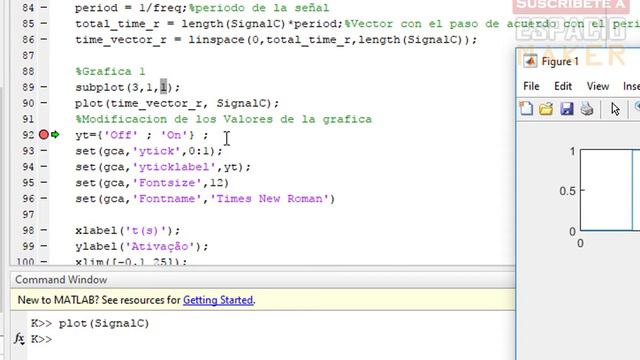Click the subplot(3,1,1) statement
Viewport: 640px width, 360px height.
click(127, 87)
